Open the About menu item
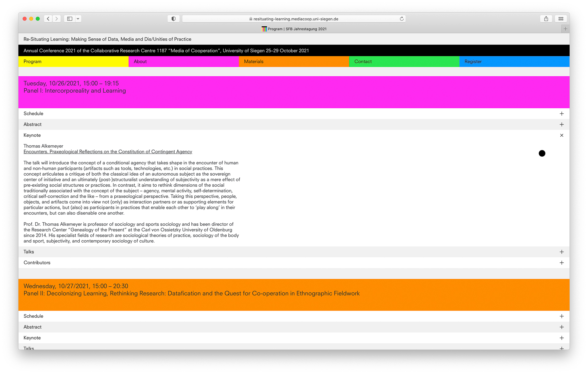 point(184,62)
